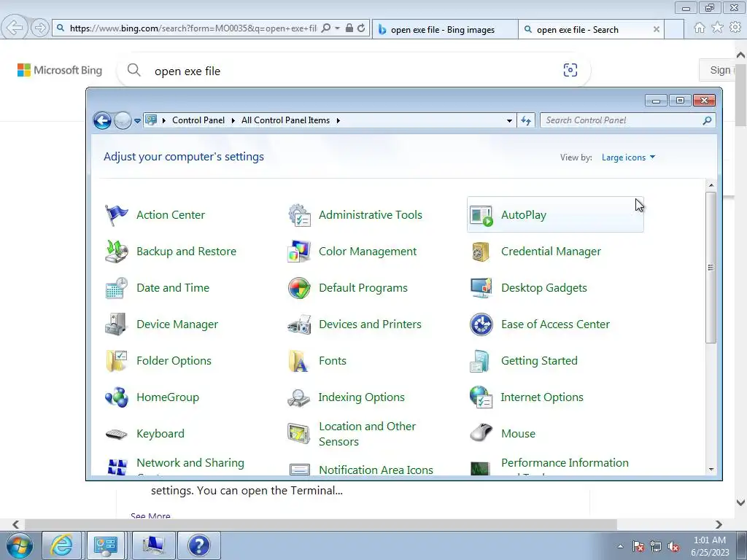
Task: Open the Credential Manager safe icon
Action: [x=481, y=252]
